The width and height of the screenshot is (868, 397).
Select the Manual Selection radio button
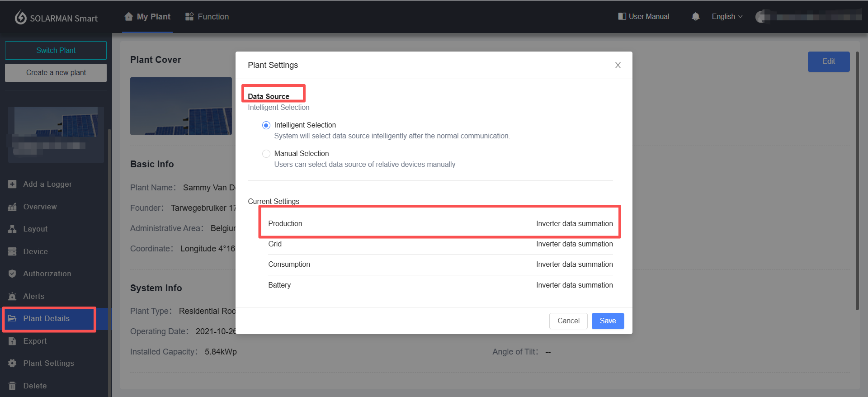tap(266, 154)
